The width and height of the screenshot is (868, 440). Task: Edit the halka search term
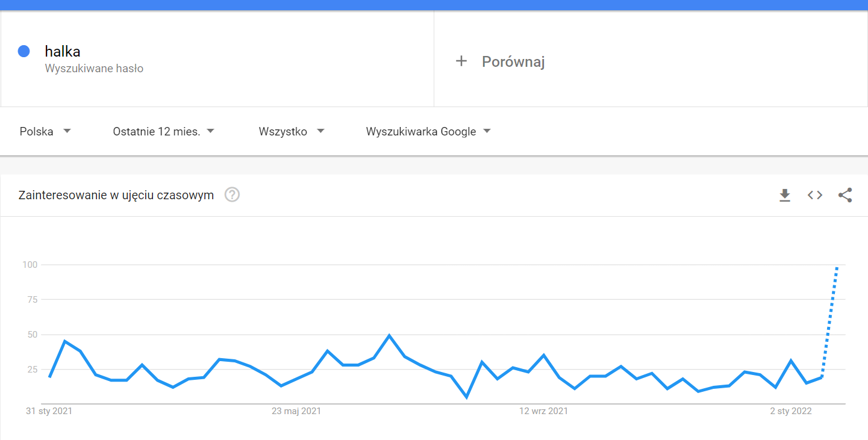63,52
